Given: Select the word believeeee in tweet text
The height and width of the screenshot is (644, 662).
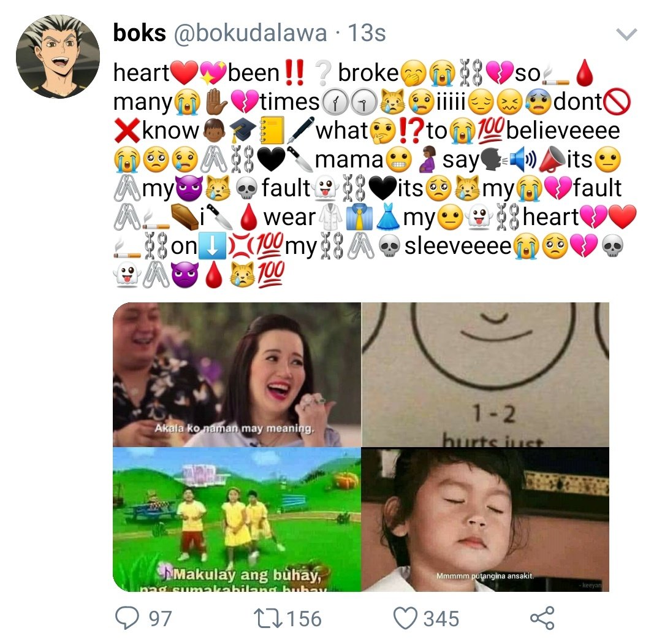Looking at the screenshot, I should tap(563, 130).
